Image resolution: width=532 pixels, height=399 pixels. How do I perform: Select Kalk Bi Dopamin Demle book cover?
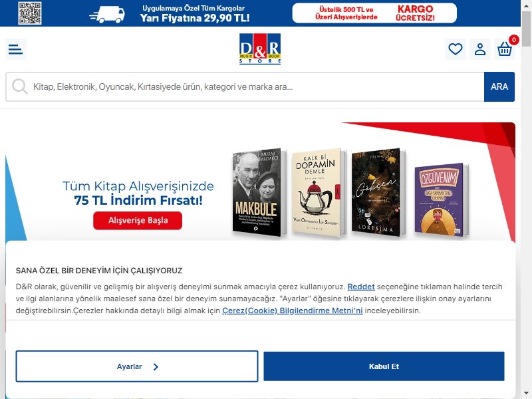(x=319, y=191)
